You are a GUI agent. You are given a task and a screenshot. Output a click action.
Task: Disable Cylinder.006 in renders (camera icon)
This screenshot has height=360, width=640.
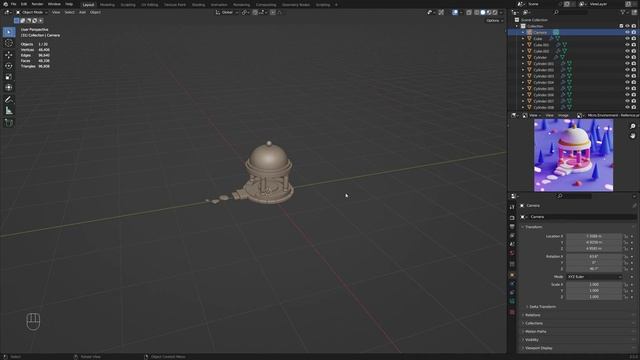[634, 95]
